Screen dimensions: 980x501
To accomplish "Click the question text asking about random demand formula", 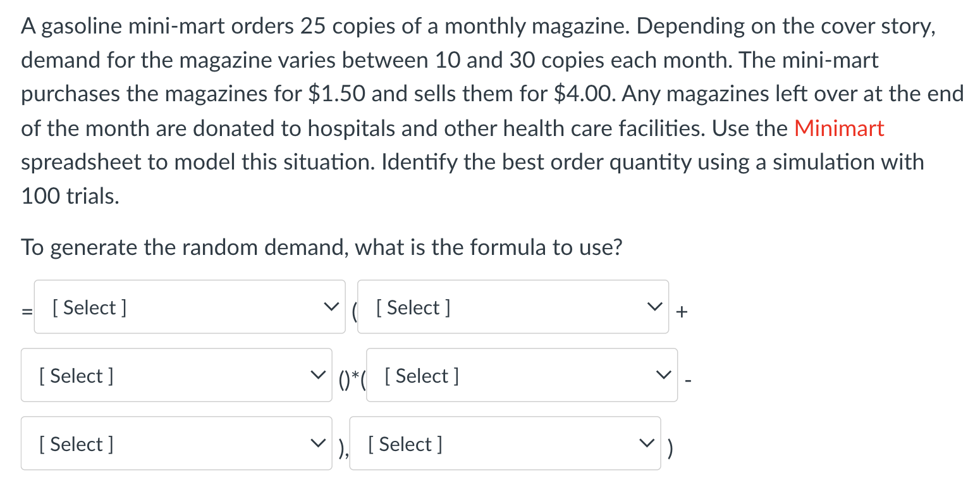I will coord(321,247).
